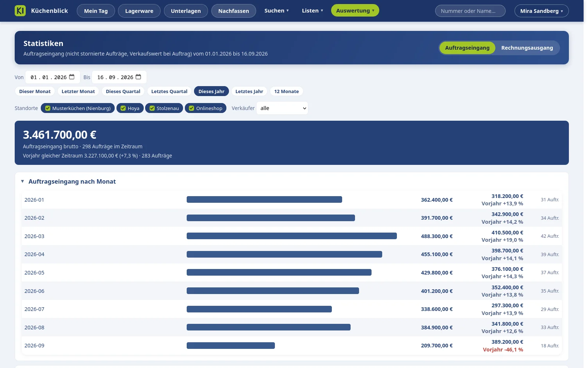Image resolution: width=588 pixels, height=368 pixels.
Task: Click the 2026-09 revenue bar
Action: (231, 346)
